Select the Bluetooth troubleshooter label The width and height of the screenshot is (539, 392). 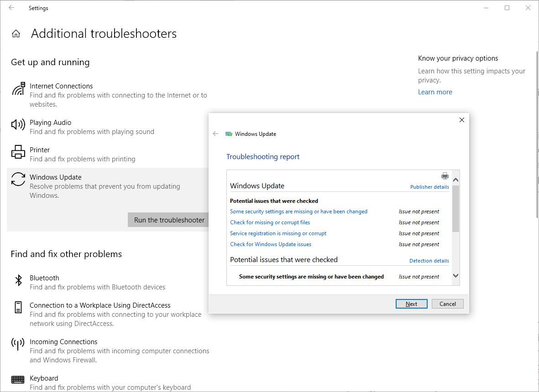(x=44, y=278)
